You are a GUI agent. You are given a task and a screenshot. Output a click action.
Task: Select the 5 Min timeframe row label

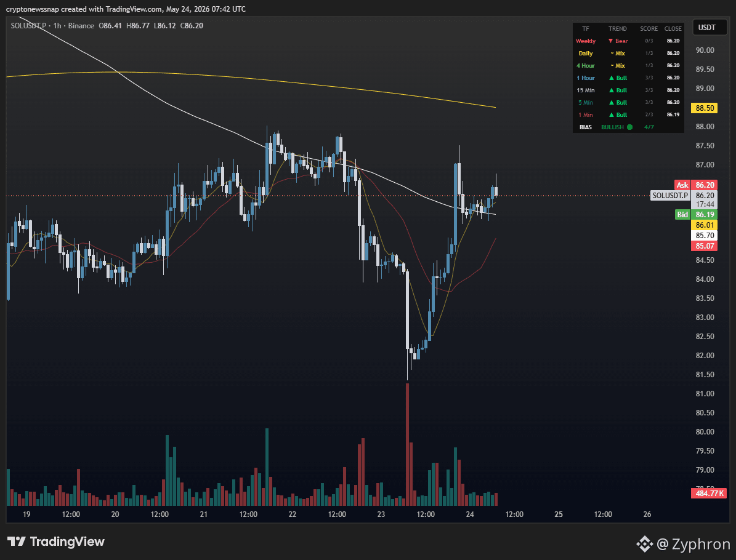[x=585, y=102]
